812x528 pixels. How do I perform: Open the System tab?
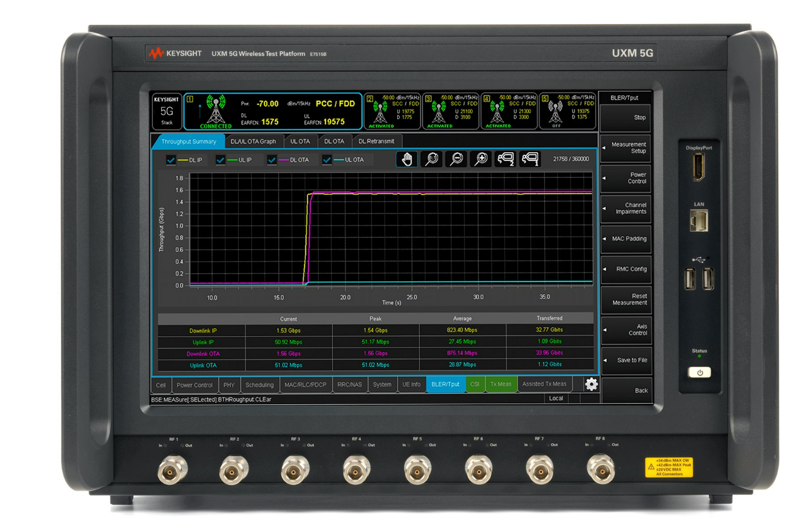[x=382, y=385]
